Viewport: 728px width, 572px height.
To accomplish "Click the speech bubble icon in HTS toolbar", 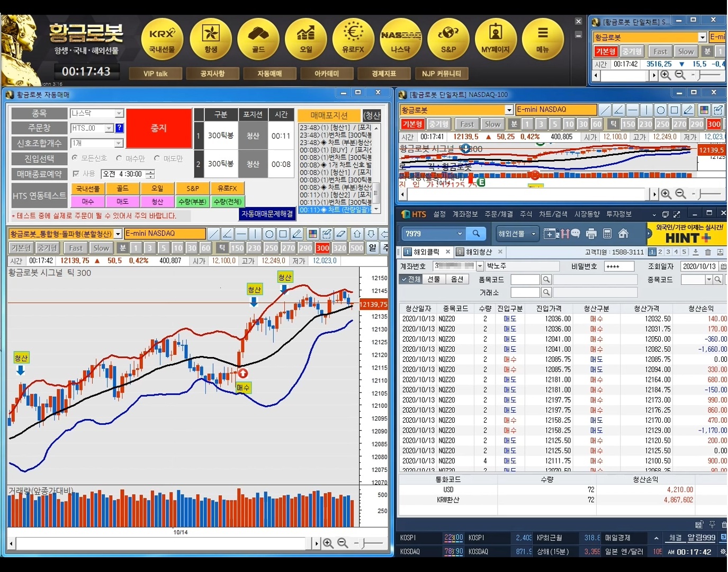I will (x=576, y=234).
